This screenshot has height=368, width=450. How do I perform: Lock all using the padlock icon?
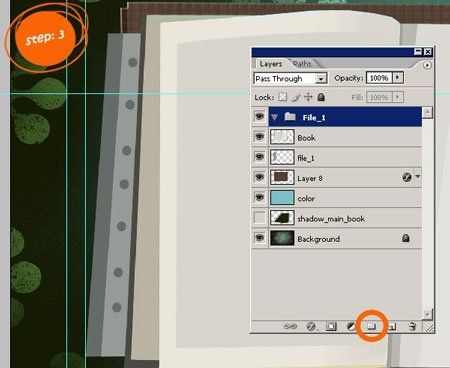click(x=321, y=97)
